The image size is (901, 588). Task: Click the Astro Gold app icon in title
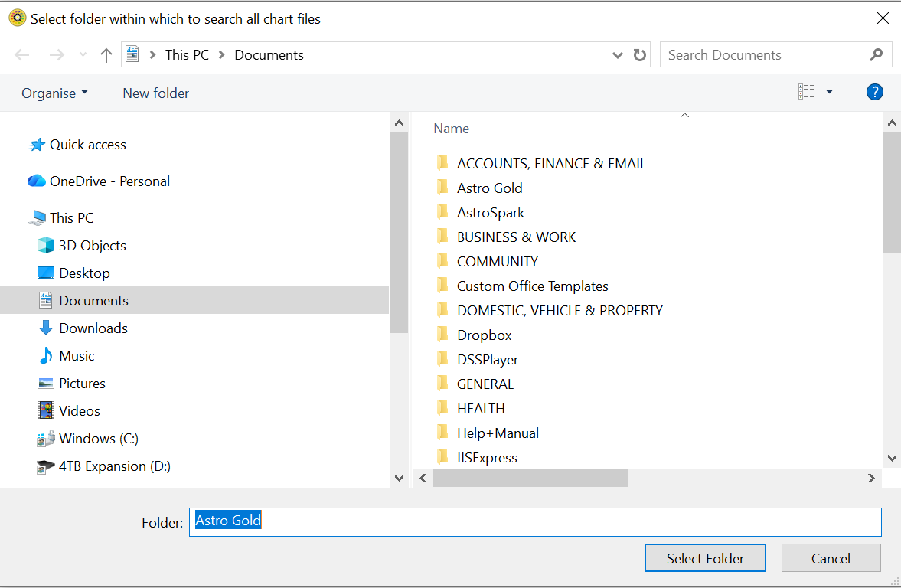point(18,18)
